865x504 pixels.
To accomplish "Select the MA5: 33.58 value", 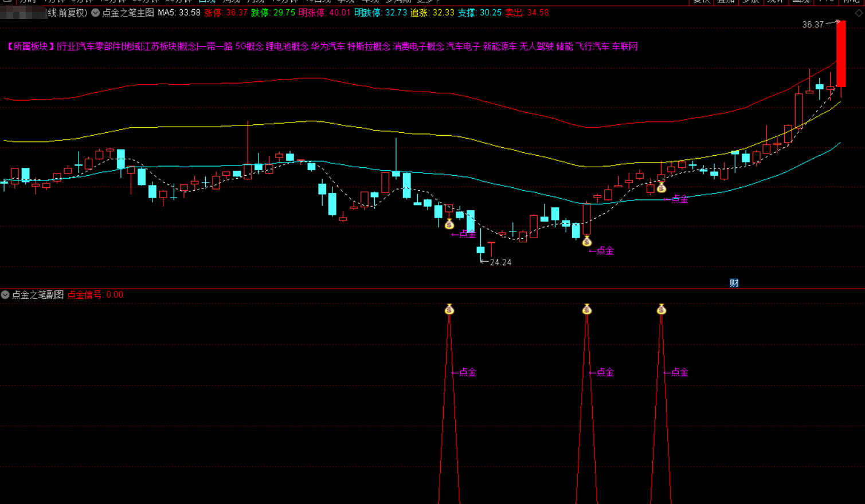I will coord(179,13).
